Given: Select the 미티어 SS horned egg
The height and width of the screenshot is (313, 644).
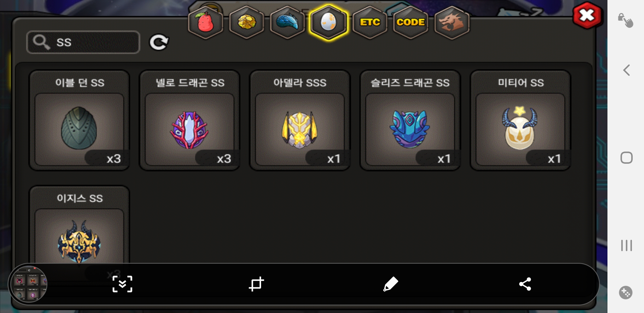Looking at the screenshot, I should 520,121.
